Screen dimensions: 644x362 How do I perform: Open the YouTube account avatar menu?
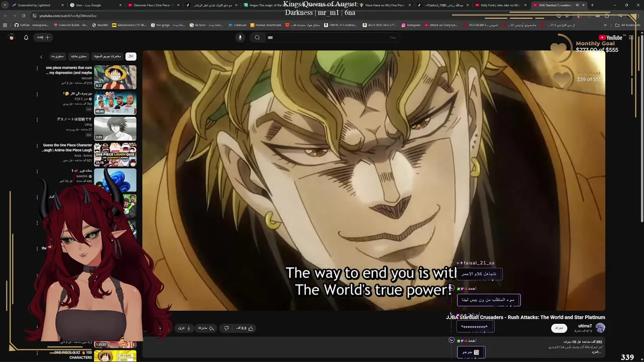(11, 37)
